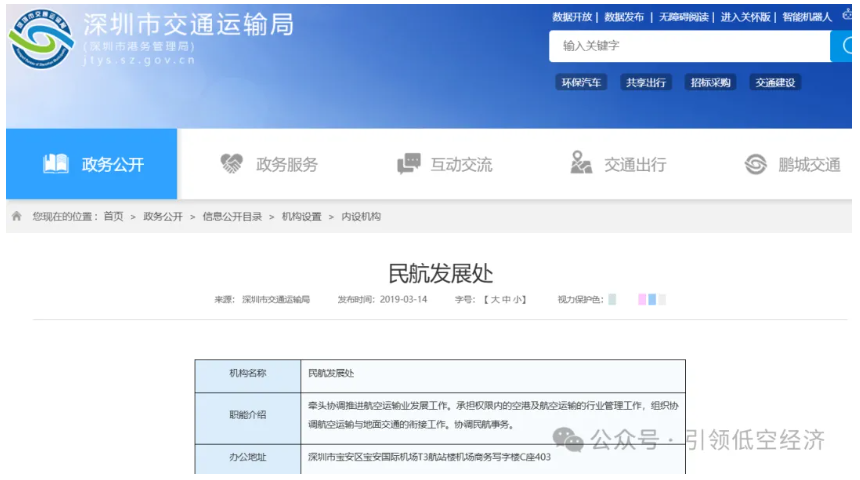Click the 政务服务 handshake icon
The width and height of the screenshot is (860, 480).
[x=232, y=164]
